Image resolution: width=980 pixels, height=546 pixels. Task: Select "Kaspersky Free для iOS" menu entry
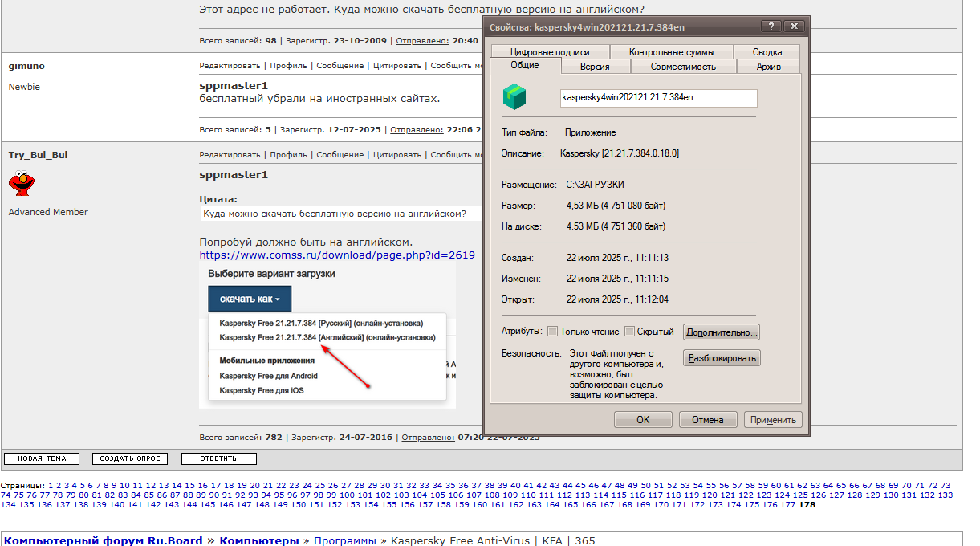[x=262, y=390]
